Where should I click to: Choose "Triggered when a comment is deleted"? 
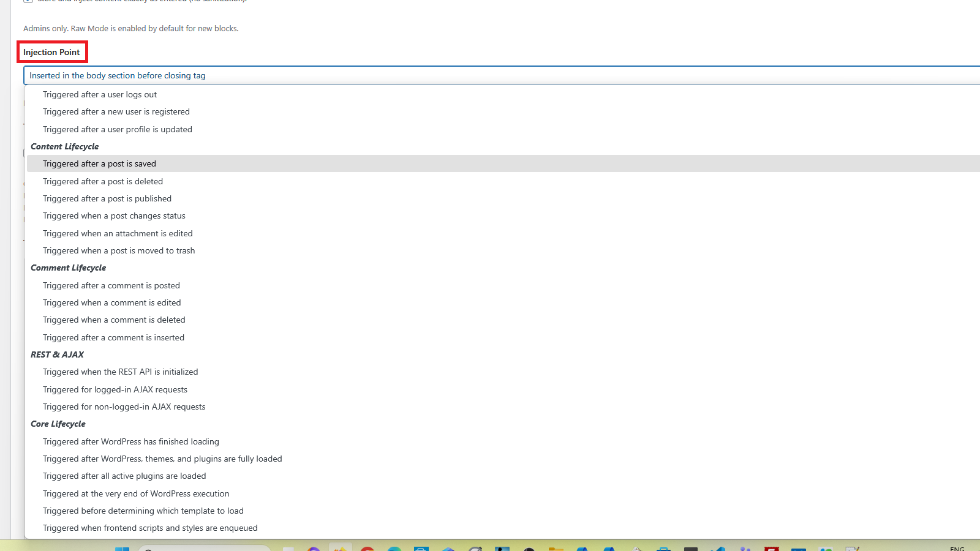pyautogui.click(x=503, y=320)
